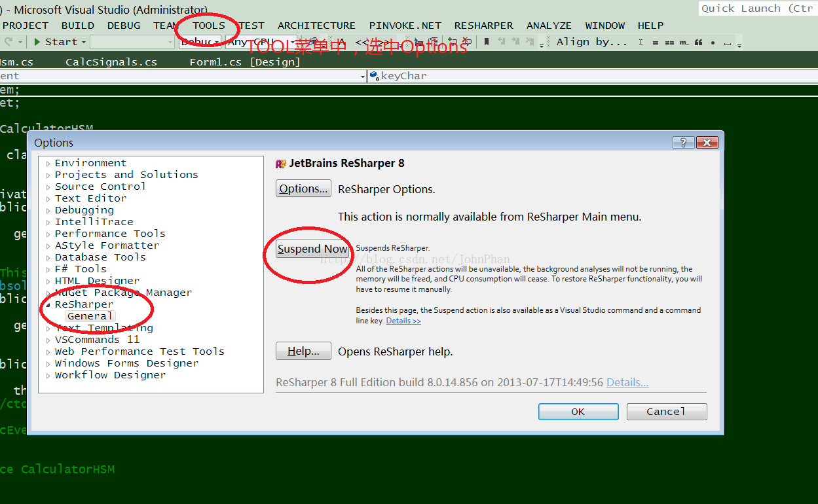Expand the Debugging node triangle
This screenshot has width=818, height=504.
(x=48, y=211)
